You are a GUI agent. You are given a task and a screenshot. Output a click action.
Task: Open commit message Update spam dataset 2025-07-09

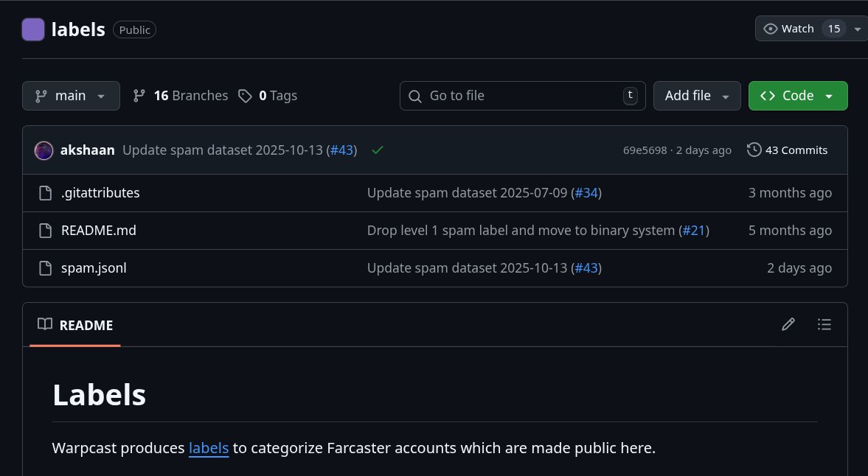tap(468, 193)
